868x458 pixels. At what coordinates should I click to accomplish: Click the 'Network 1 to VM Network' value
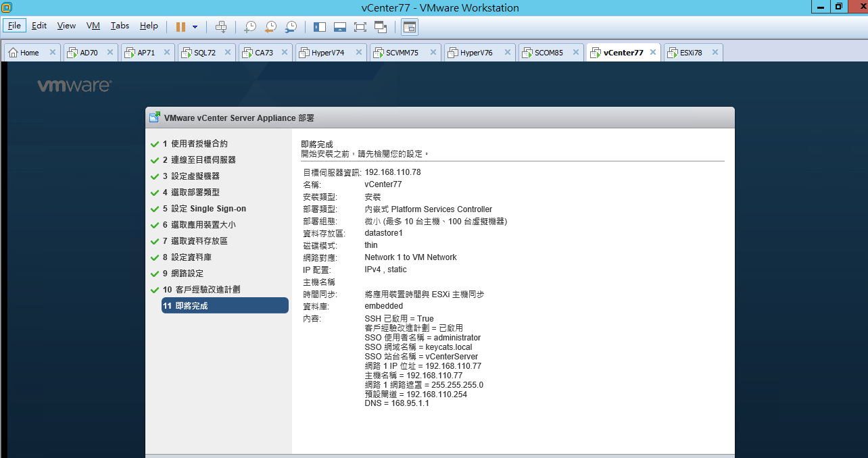(x=410, y=257)
